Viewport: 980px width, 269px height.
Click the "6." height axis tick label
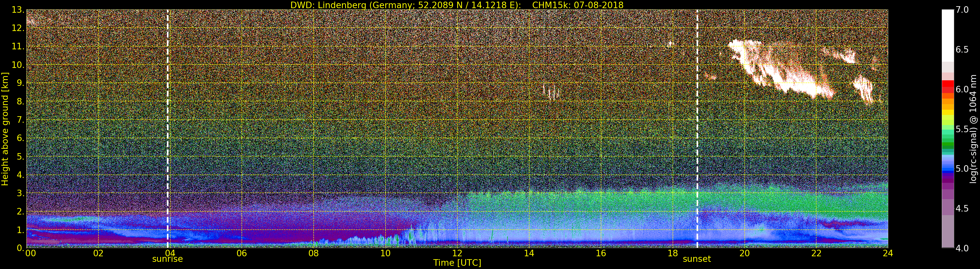20,138
